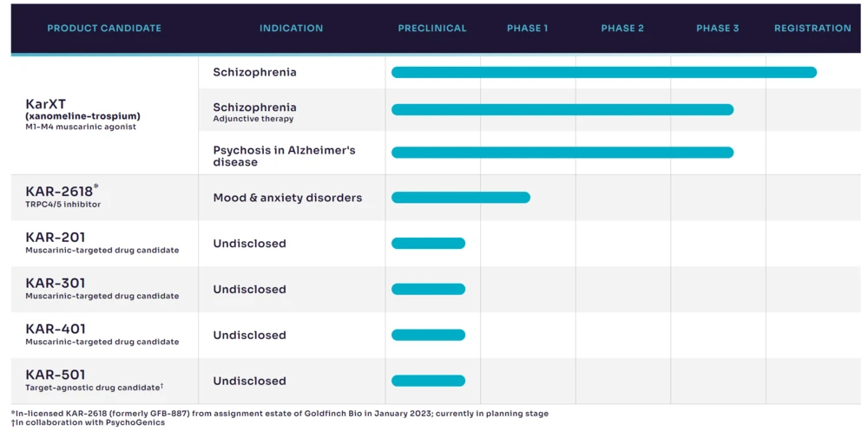Click the PsychoGenics collaboration footnote
The height and width of the screenshot is (431, 868).
[x=88, y=423]
